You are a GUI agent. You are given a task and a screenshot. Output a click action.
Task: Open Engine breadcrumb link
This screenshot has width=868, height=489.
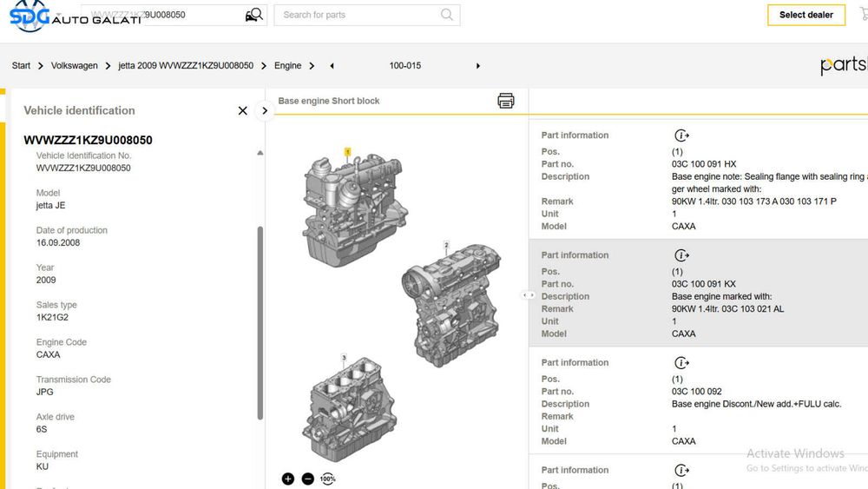[288, 65]
